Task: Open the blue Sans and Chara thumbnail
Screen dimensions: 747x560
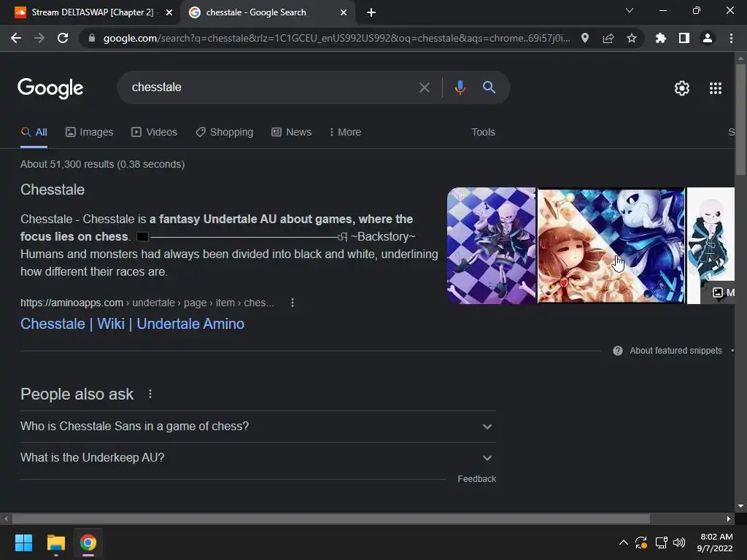Action: point(611,246)
